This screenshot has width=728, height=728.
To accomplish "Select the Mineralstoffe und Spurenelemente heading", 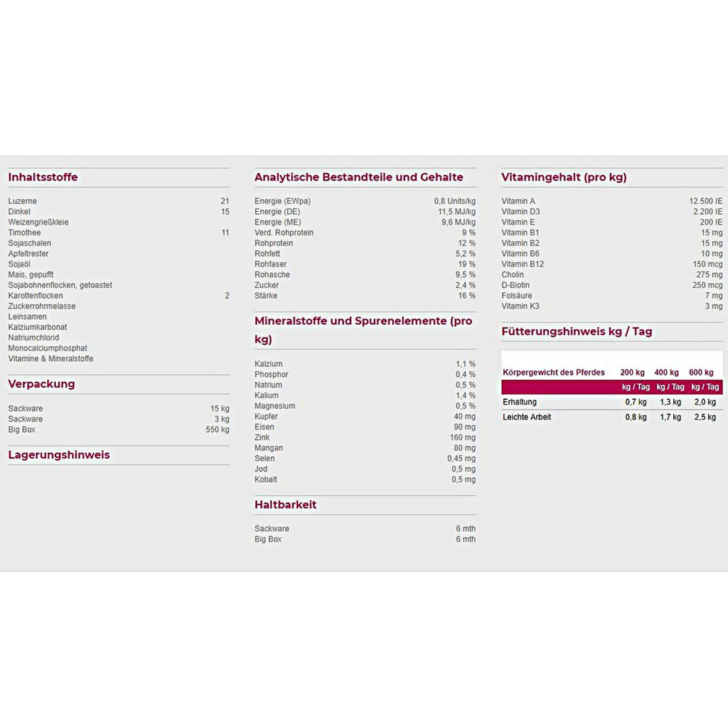I will [x=365, y=330].
